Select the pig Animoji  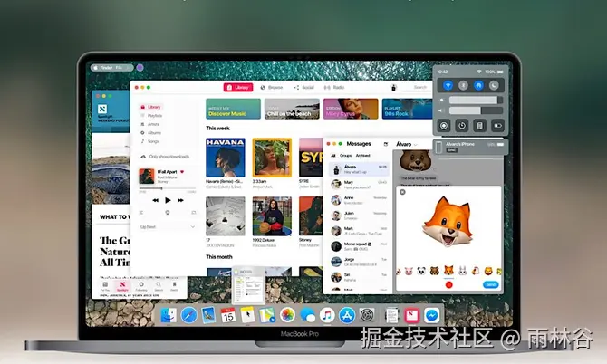(x=409, y=271)
